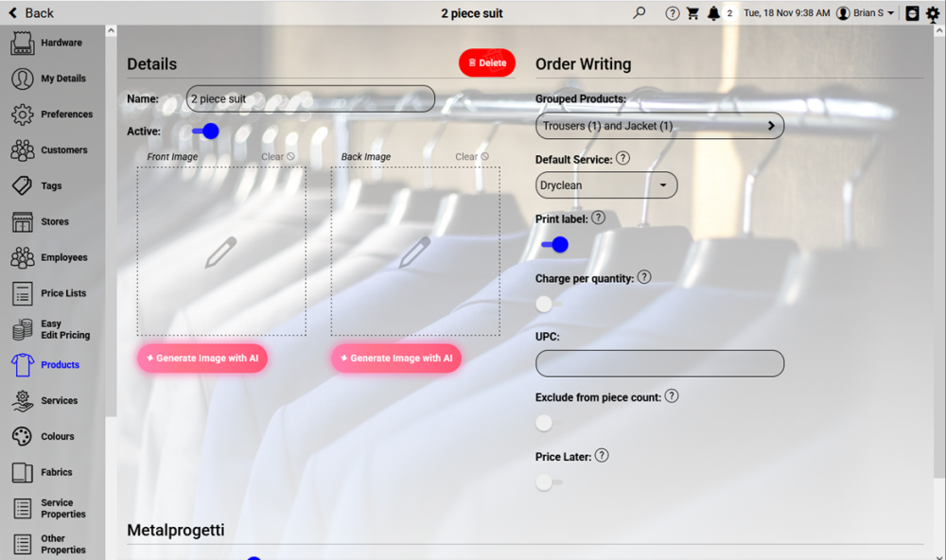The height and width of the screenshot is (560, 946).
Task: Go to Customers menu item
Action: (x=64, y=149)
